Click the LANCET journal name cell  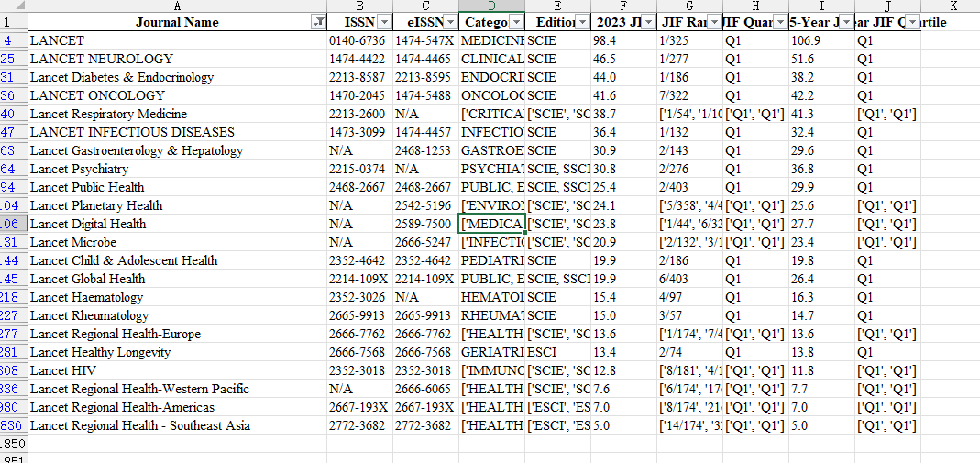pyautogui.click(x=178, y=41)
